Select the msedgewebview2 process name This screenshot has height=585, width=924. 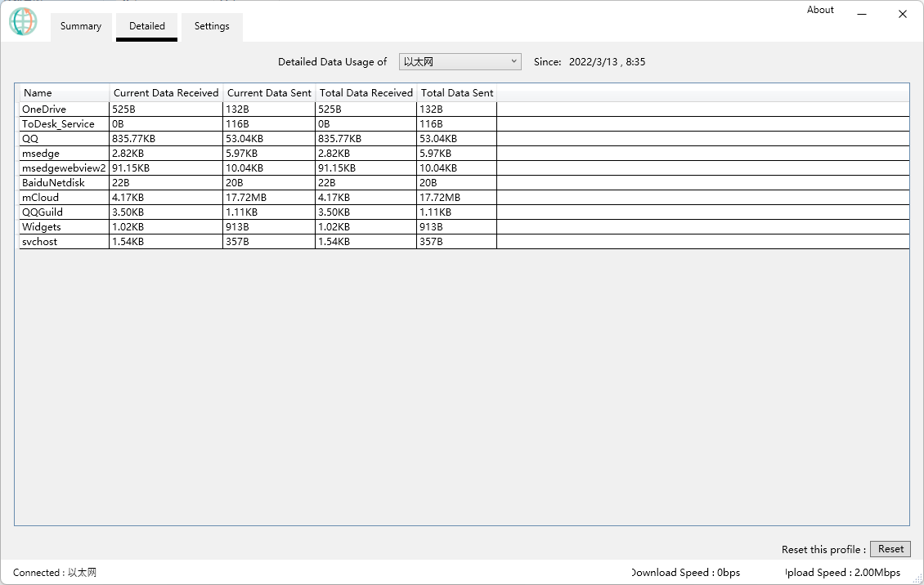coord(64,168)
